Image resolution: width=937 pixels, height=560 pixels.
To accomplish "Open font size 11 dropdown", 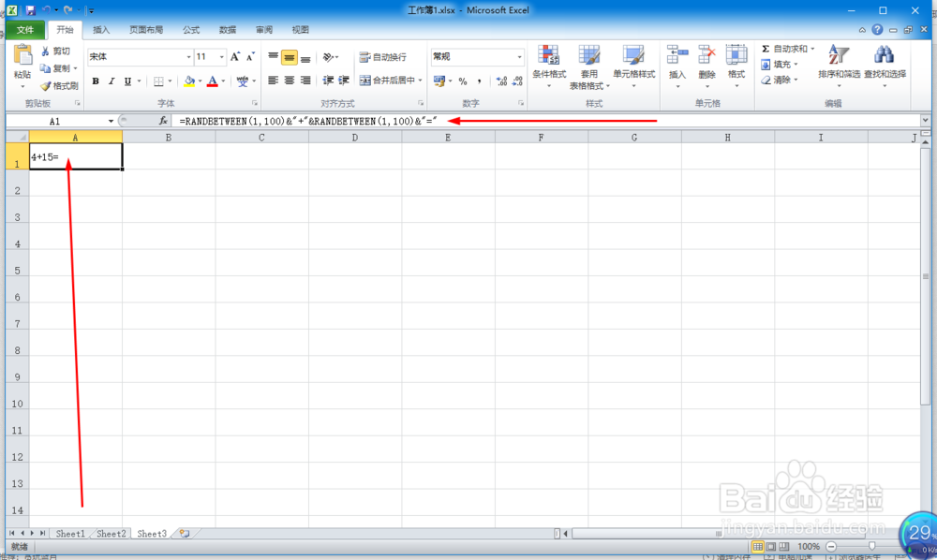I will click(221, 57).
